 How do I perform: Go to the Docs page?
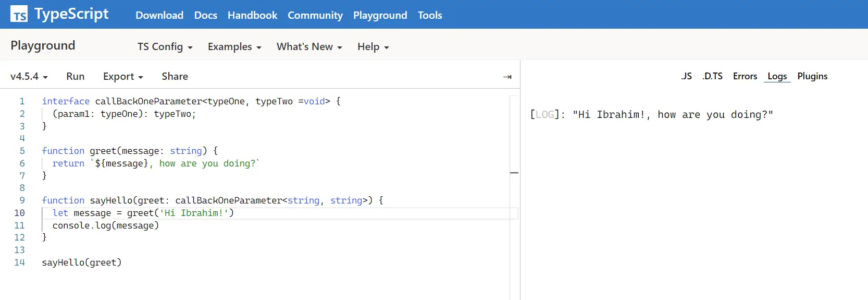[206, 15]
